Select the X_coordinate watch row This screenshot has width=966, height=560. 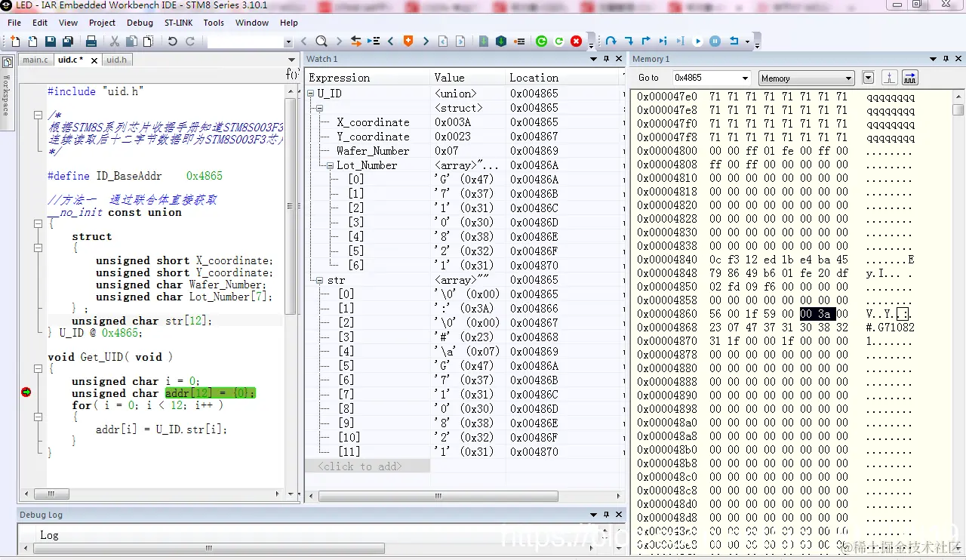464,122
